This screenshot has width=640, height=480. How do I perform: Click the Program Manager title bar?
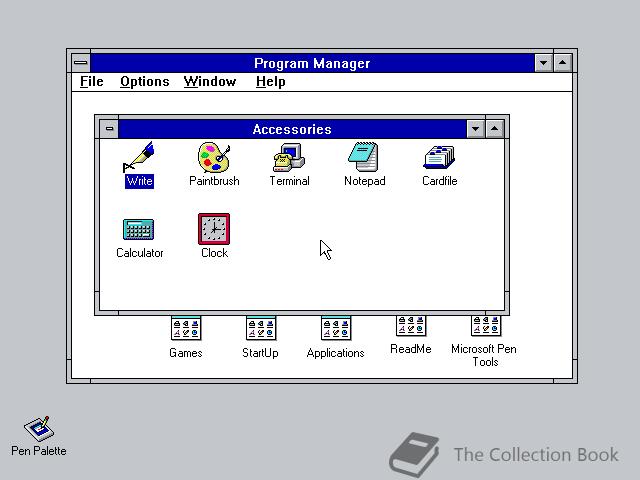(x=312, y=63)
